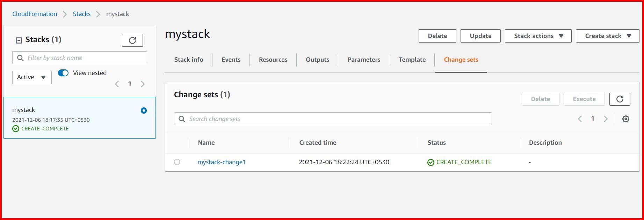Viewport: 644px width, 220px height.
Task: Click the stack Delete button
Action: 437,36
